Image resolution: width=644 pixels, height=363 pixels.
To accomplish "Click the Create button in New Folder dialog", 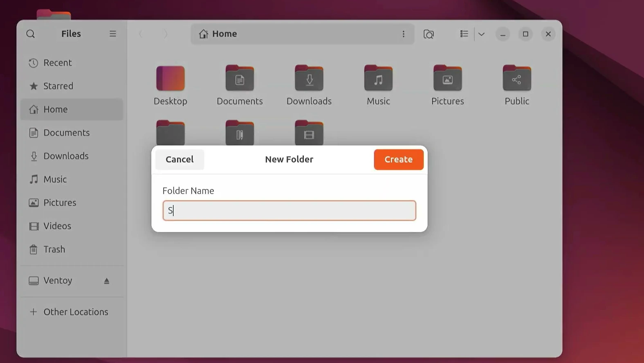I will 399,160.
